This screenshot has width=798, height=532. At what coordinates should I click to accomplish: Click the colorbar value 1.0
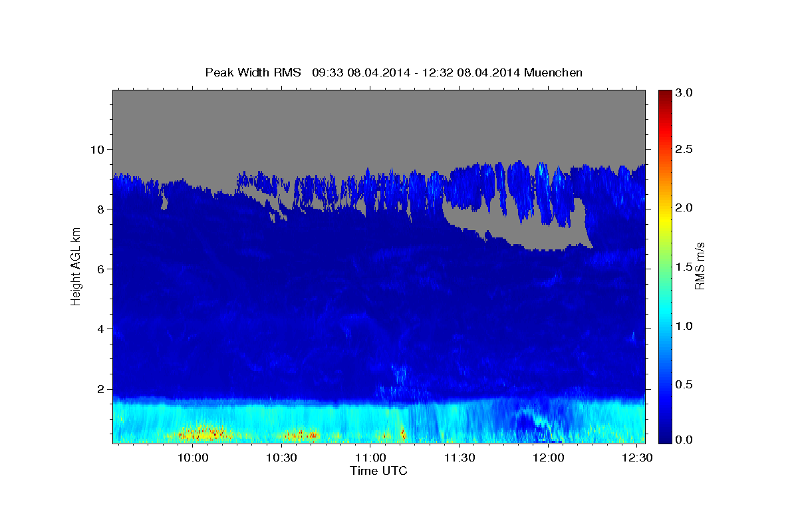(684, 325)
